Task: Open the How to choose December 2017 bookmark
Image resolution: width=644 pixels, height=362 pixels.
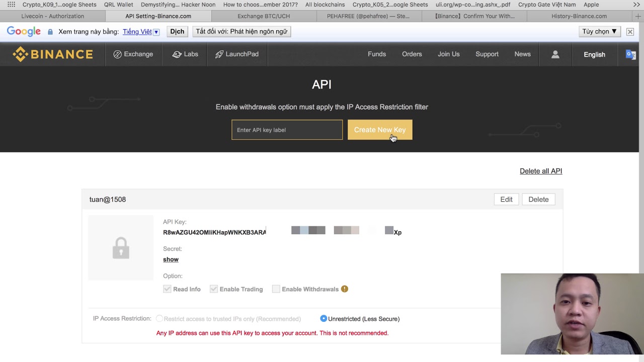Action: point(260,5)
